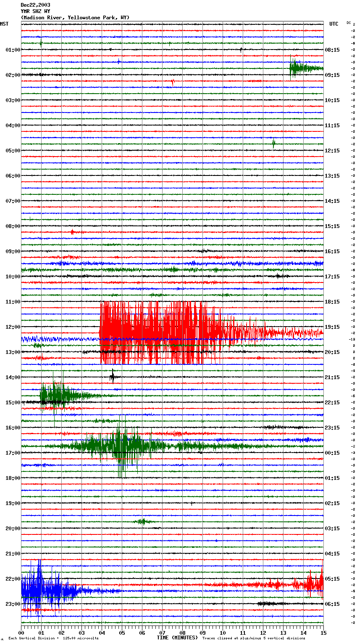This screenshot has height=644, width=357.
Task: Click the 02:15 UTC row label
Action: pyautogui.click(x=332, y=503)
